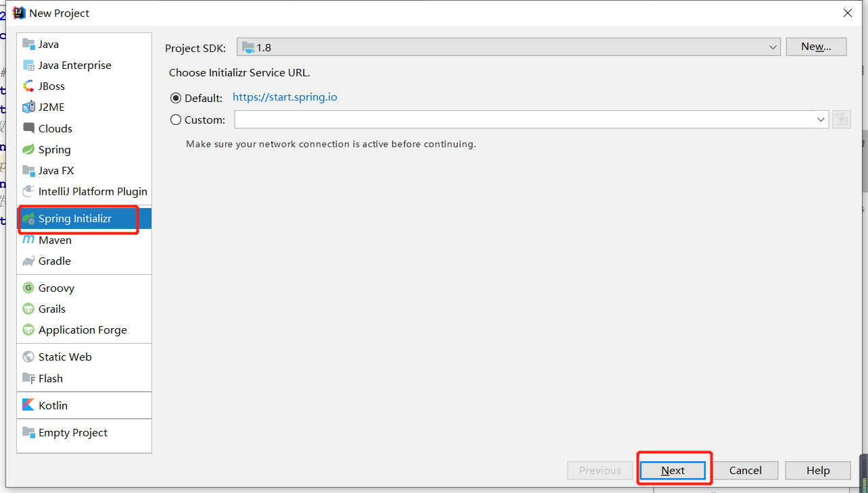Screen dimensions: 868x493
Task: Open the https://start.spring.io link
Action: point(285,97)
